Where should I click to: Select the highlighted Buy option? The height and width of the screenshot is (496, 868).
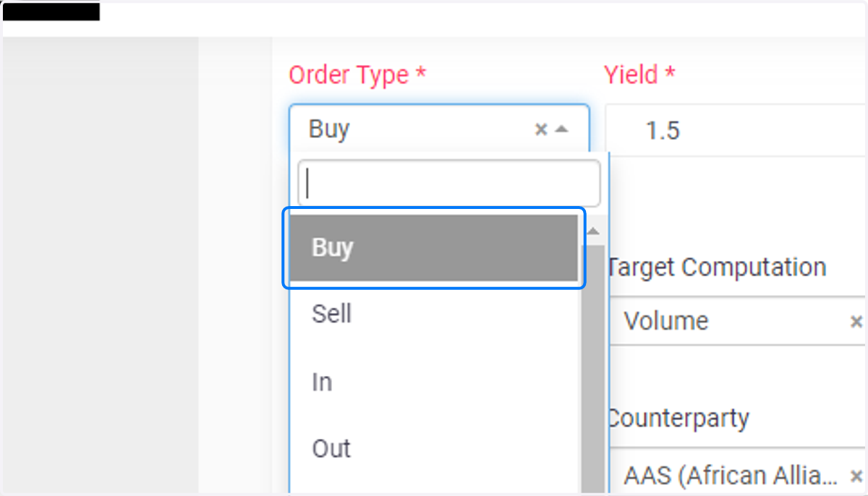433,248
